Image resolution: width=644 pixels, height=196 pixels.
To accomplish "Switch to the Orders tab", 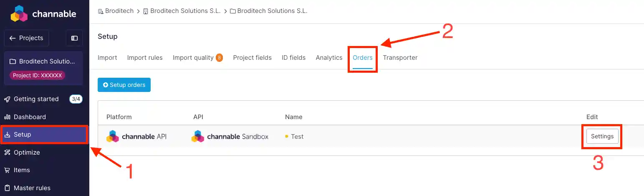I will coord(362,58).
